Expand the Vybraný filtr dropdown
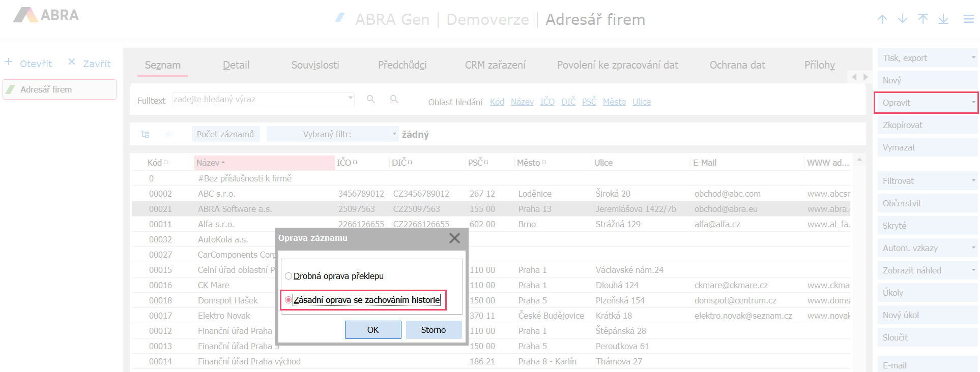The height and width of the screenshot is (372, 980). coord(394,134)
